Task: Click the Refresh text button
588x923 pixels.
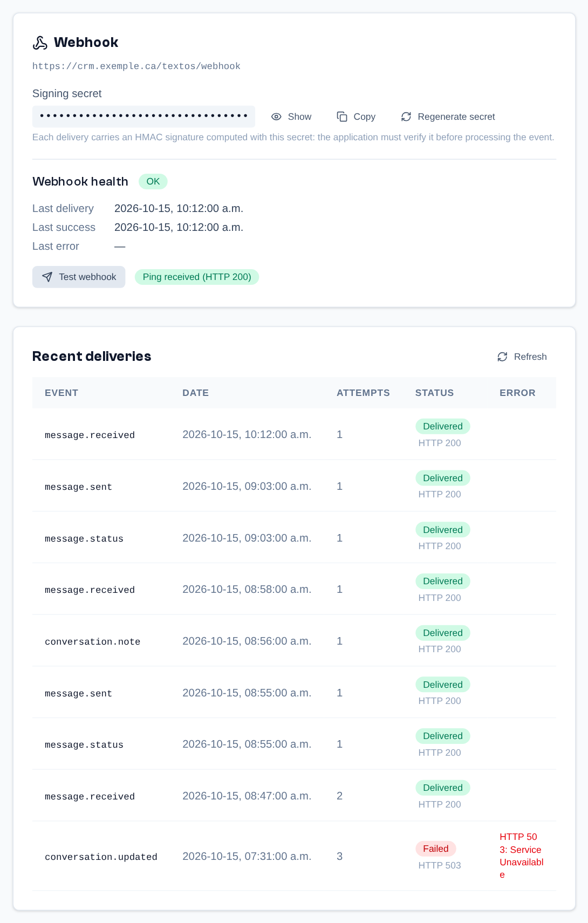Action: [x=530, y=357]
